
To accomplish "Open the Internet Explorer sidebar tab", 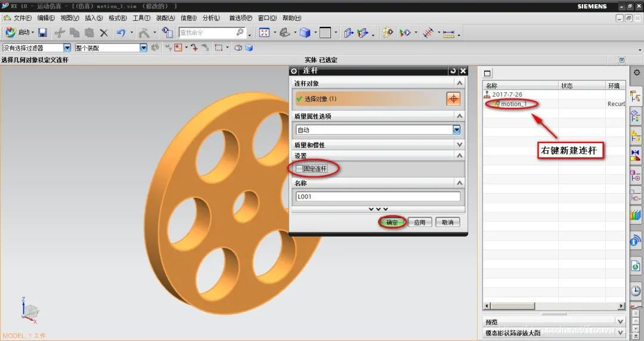I will 636,266.
